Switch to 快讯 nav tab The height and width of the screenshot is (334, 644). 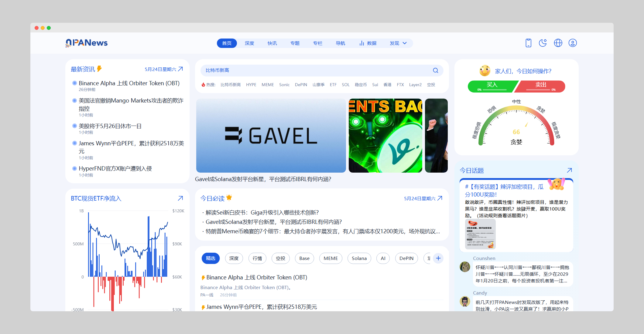click(x=272, y=43)
